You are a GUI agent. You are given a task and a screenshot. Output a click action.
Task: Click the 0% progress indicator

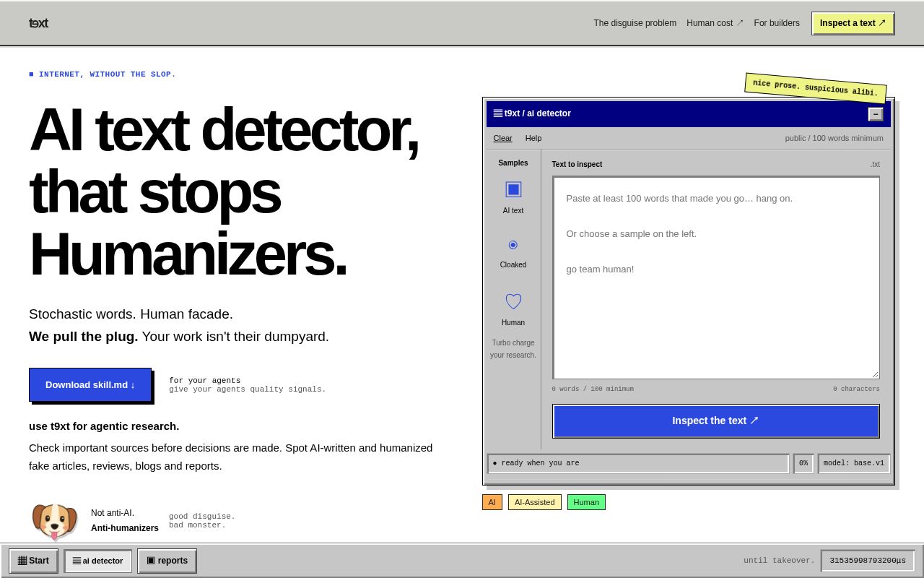803,463
